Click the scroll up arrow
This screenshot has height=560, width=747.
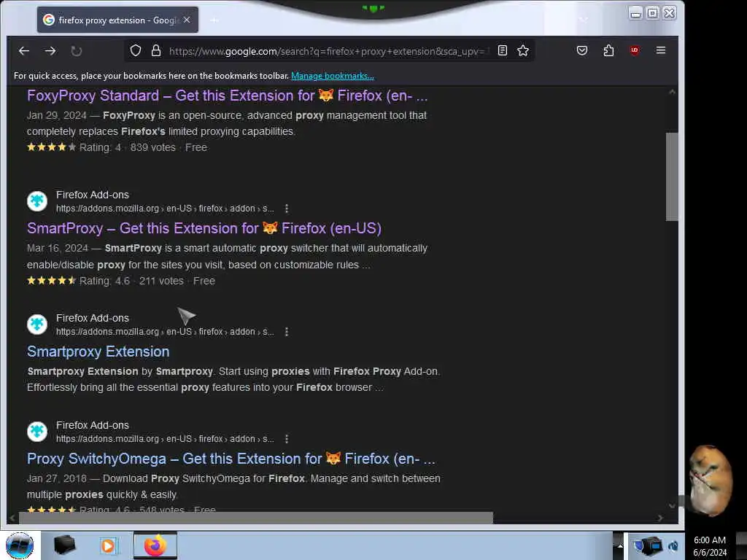click(672, 92)
